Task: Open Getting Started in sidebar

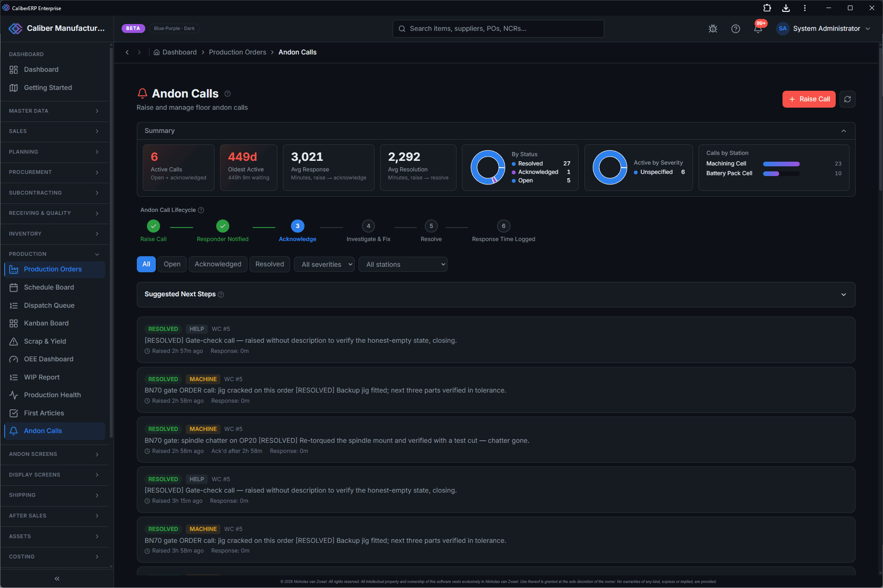Action: click(54, 88)
